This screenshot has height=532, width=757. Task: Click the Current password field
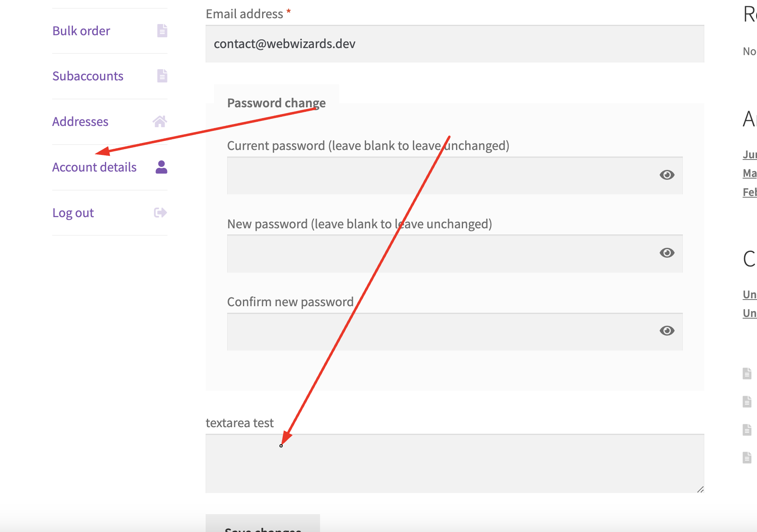tap(455, 176)
